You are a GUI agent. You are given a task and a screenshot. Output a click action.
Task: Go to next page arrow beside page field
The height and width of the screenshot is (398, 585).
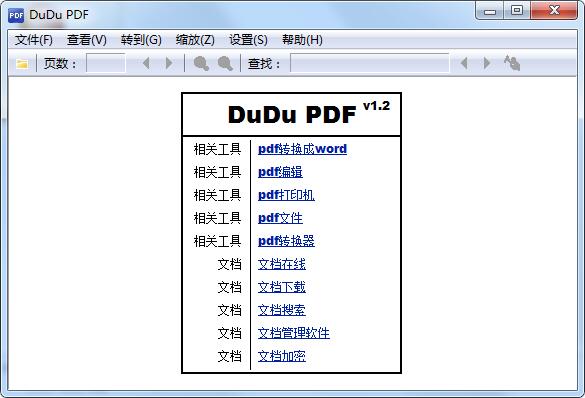click(x=169, y=63)
